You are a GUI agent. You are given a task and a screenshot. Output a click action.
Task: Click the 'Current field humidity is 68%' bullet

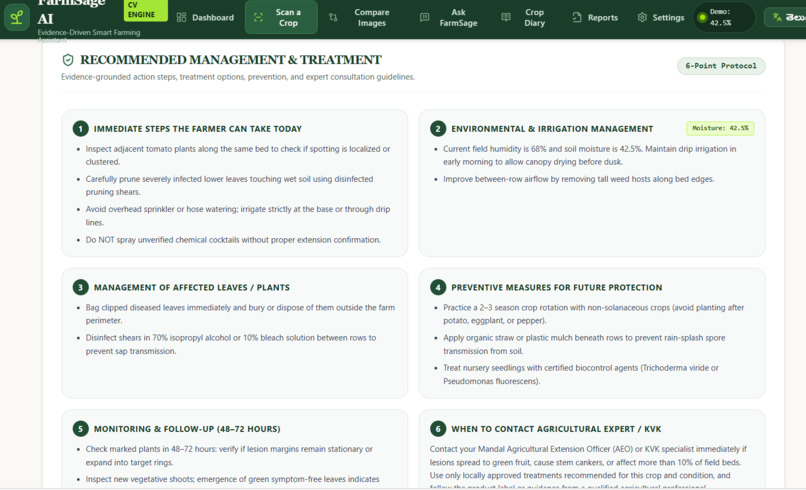click(590, 155)
